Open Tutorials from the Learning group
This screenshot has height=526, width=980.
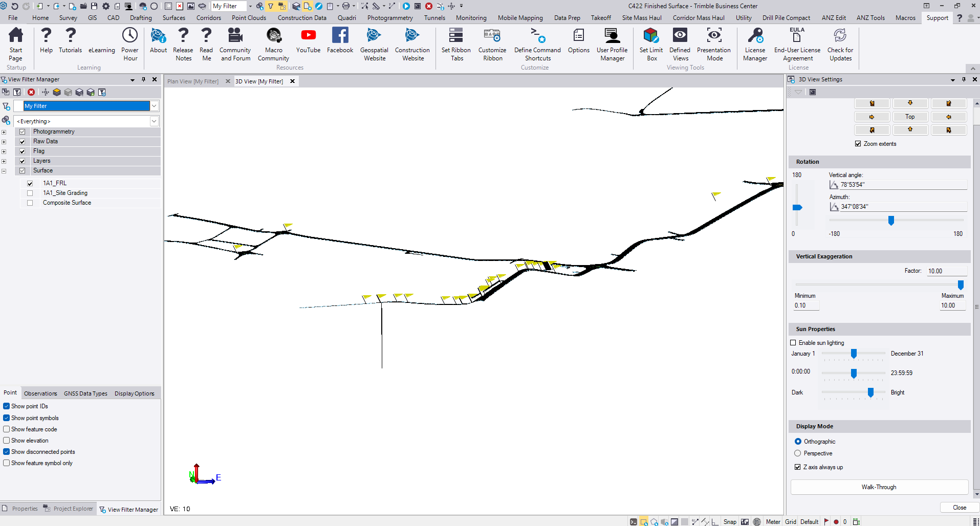pyautogui.click(x=71, y=40)
